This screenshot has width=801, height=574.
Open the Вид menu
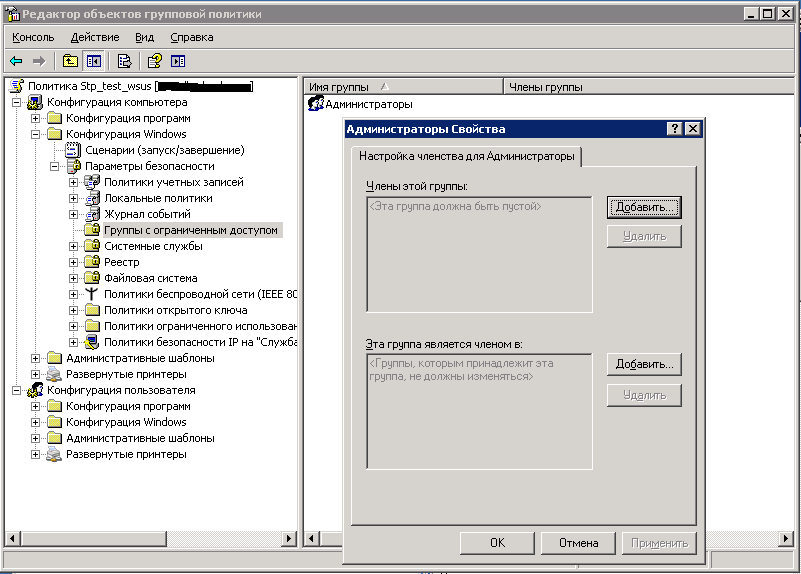point(145,37)
